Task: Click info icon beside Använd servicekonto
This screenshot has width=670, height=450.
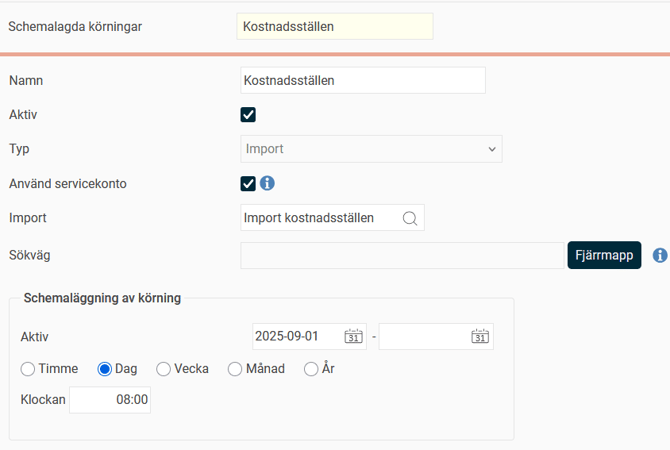Action: point(267,183)
